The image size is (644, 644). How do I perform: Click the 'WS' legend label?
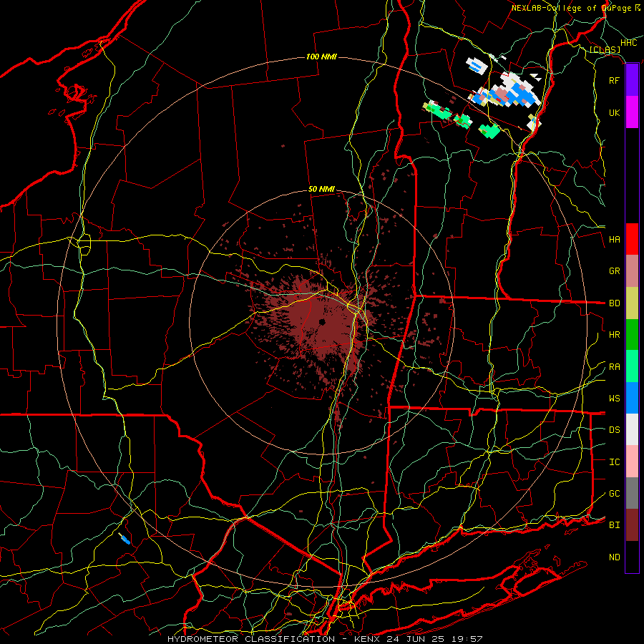click(x=615, y=399)
